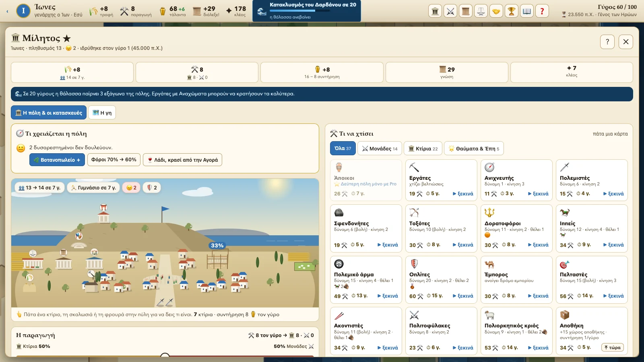Select the Μονάδες 14 filter tab
644x362 pixels.
(x=380, y=148)
